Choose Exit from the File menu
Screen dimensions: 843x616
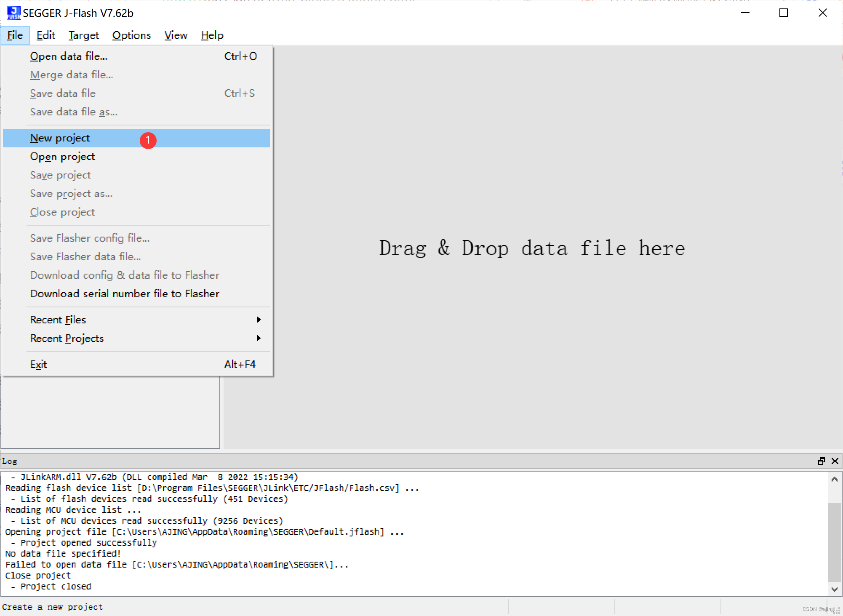point(38,365)
